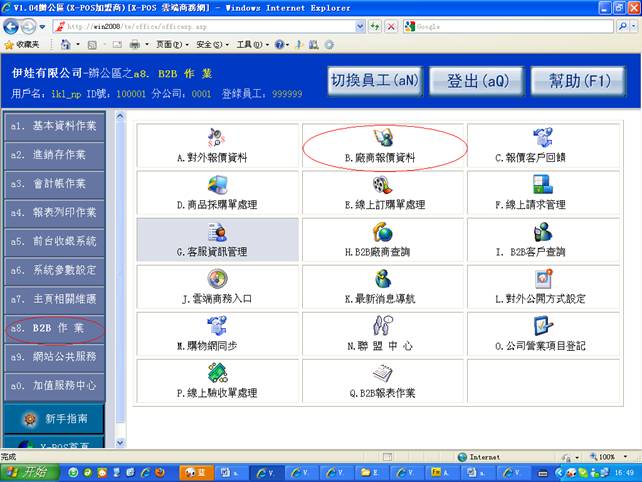Open a6. 系統參數設定 sidebar item
The height and width of the screenshot is (482, 642).
(x=55, y=270)
